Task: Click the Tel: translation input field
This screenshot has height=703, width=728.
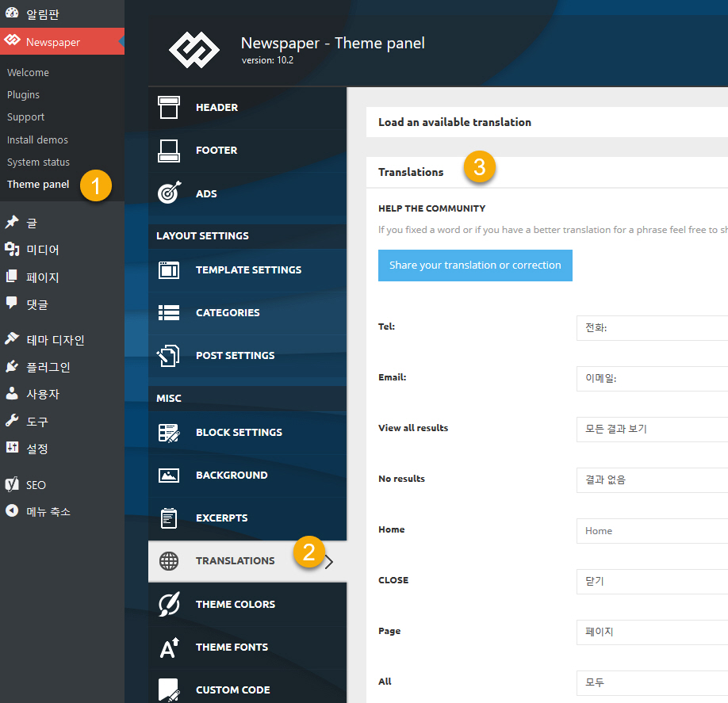Action: 652,328
